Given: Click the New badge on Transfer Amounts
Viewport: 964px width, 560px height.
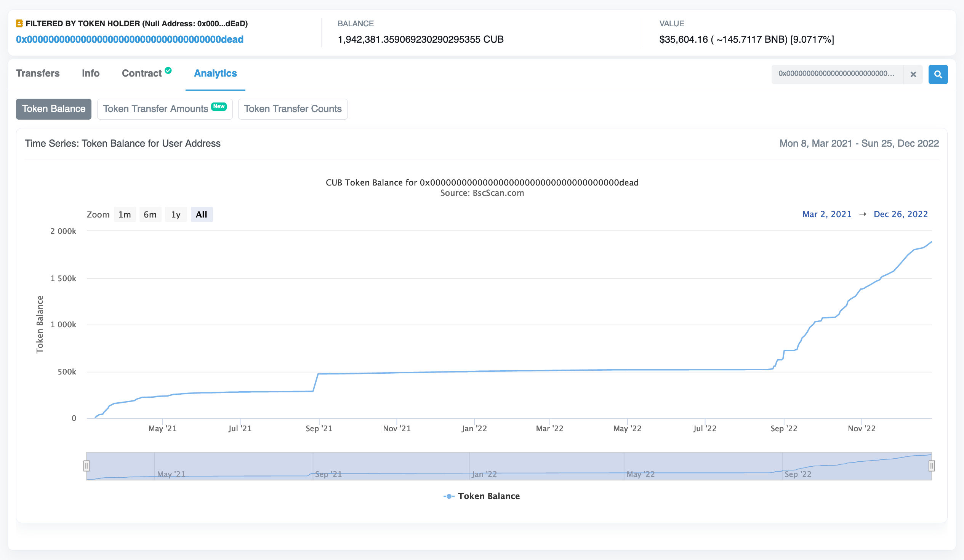Looking at the screenshot, I should coord(219,106).
